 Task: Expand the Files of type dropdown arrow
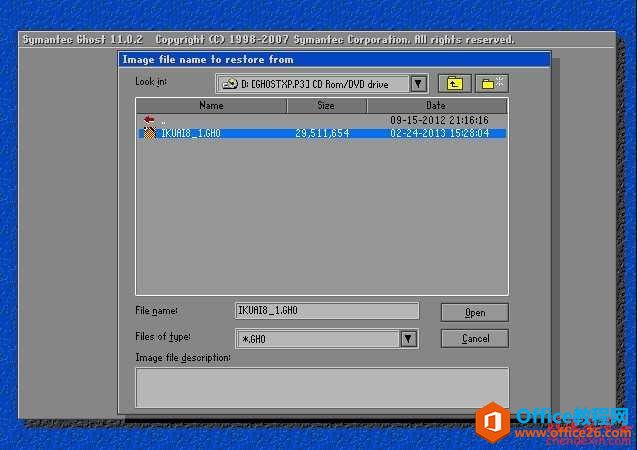tap(409, 339)
